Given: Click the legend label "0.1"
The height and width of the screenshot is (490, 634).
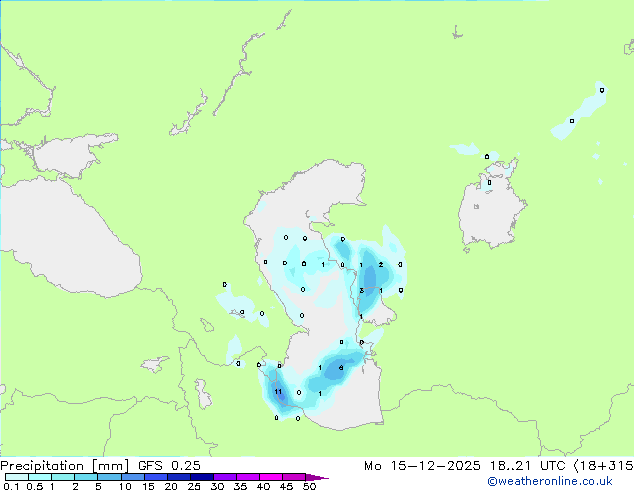Looking at the screenshot, I should 11,486.
